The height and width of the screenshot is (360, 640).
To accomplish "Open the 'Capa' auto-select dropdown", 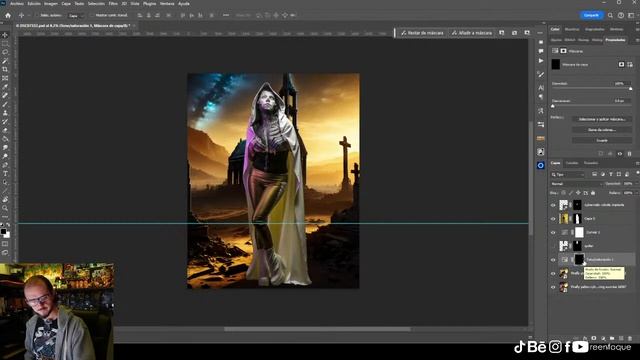I will point(76,16).
